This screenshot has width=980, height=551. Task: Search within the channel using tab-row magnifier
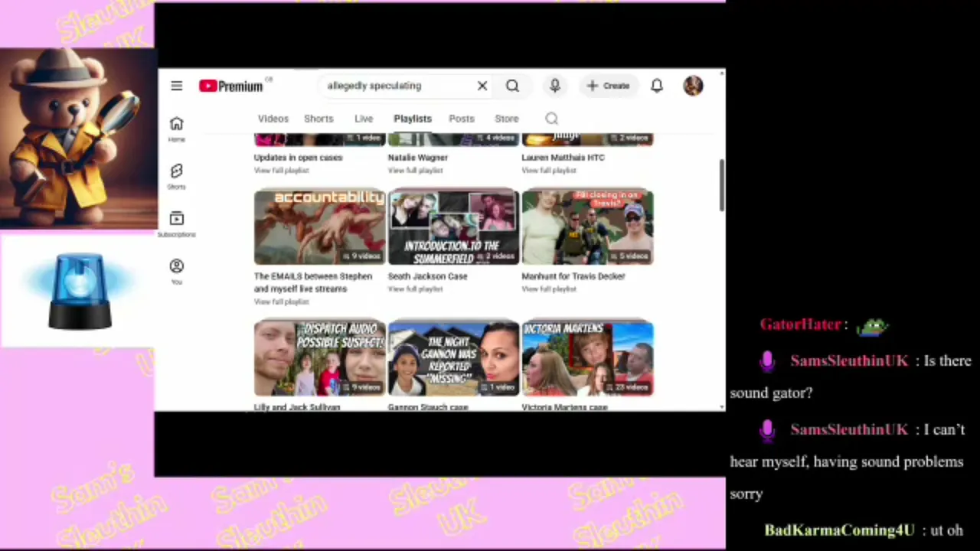pyautogui.click(x=552, y=119)
